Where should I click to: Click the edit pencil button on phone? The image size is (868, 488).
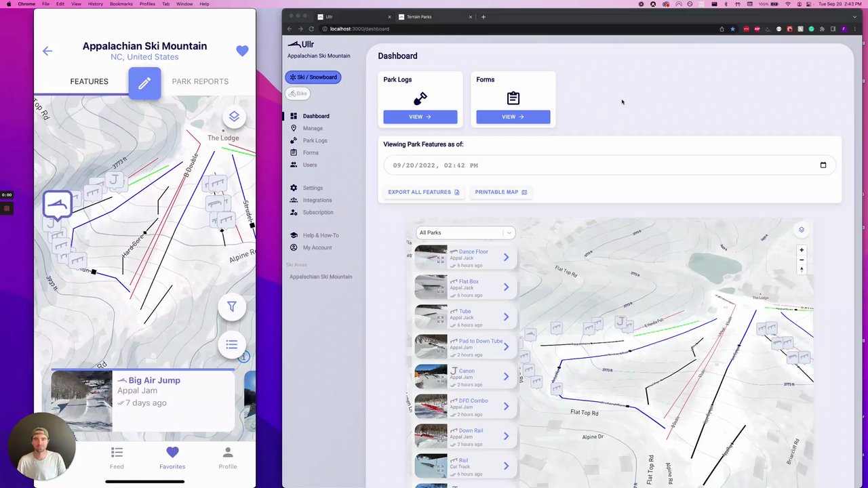144,83
